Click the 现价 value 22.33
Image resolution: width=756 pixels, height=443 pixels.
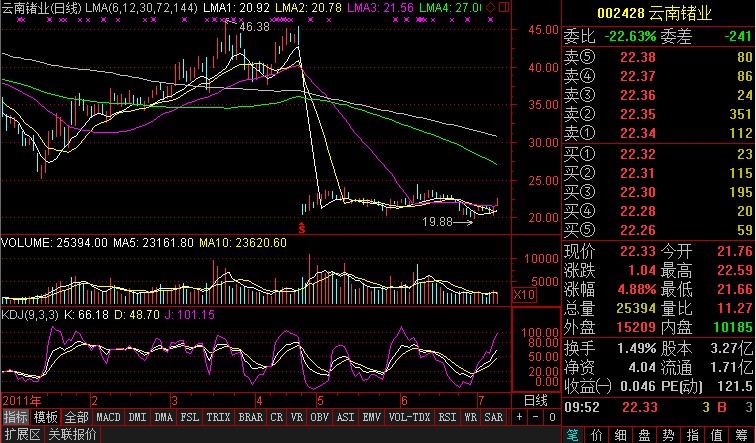pyautogui.click(x=637, y=251)
